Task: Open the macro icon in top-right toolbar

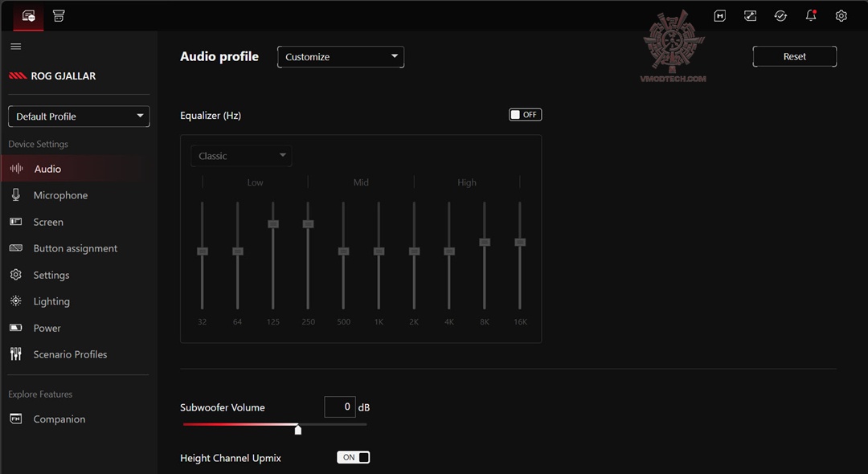Action: (x=719, y=16)
